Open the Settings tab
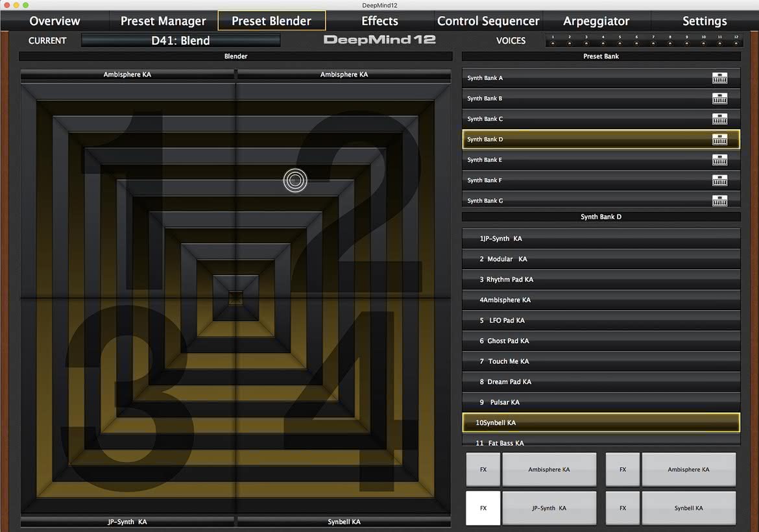The height and width of the screenshot is (532, 759). pyautogui.click(x=705, y=21)
